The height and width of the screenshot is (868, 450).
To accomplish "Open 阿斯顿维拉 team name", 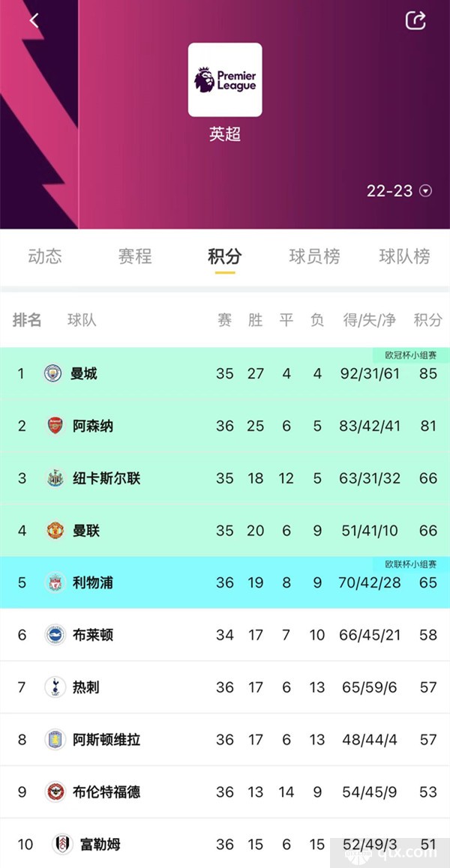I will [106, 740].
